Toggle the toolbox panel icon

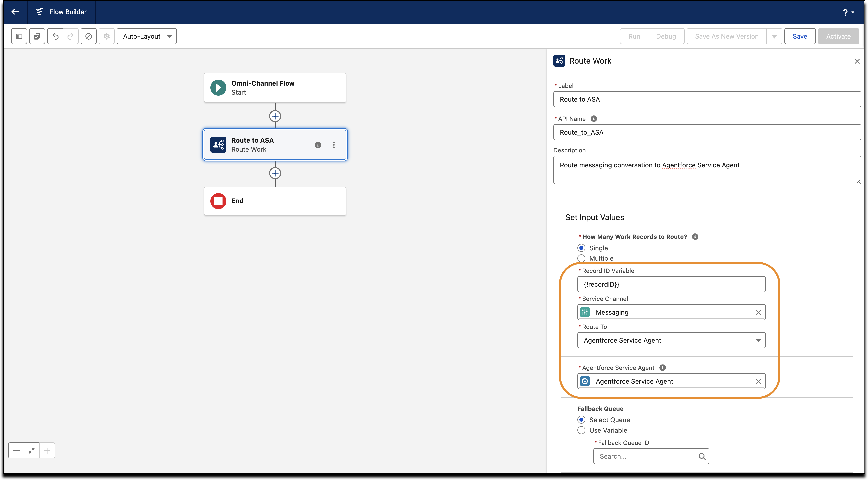(x=19, y=36)
